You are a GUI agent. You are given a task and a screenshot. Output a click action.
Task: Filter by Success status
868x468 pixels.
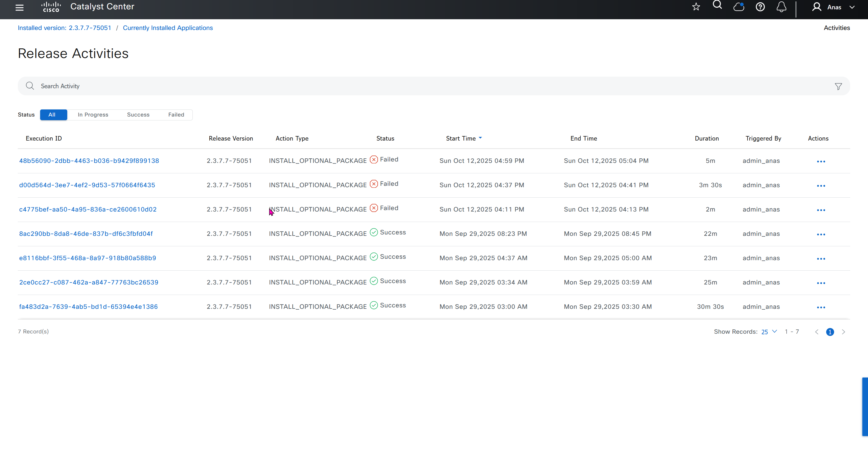pos(138,115)
